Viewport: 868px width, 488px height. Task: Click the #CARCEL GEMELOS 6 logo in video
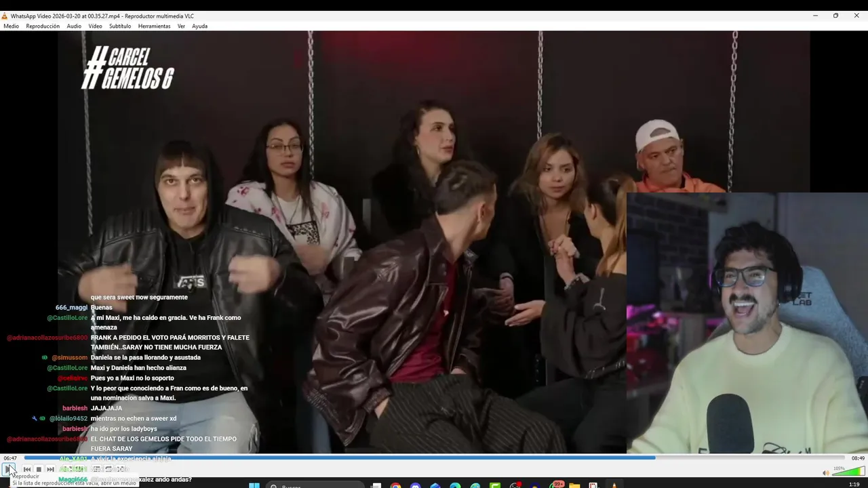[128, 68]
